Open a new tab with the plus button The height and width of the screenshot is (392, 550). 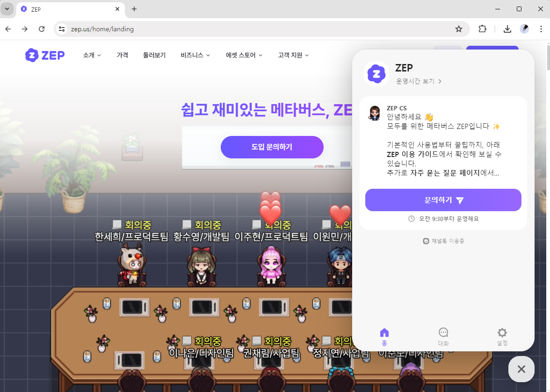(x=134, y=9)
